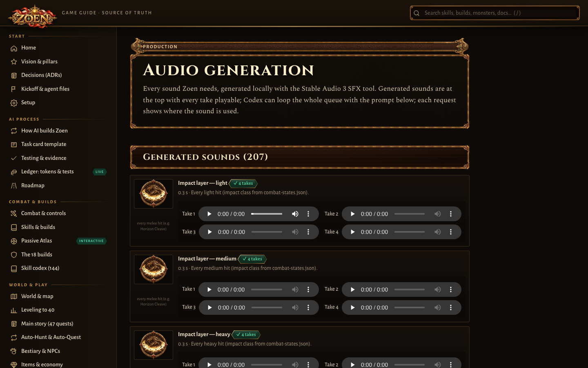Play Take 2 of Impact layer light
This screenshot has height=368, width=588.
[x=352, y=214]
